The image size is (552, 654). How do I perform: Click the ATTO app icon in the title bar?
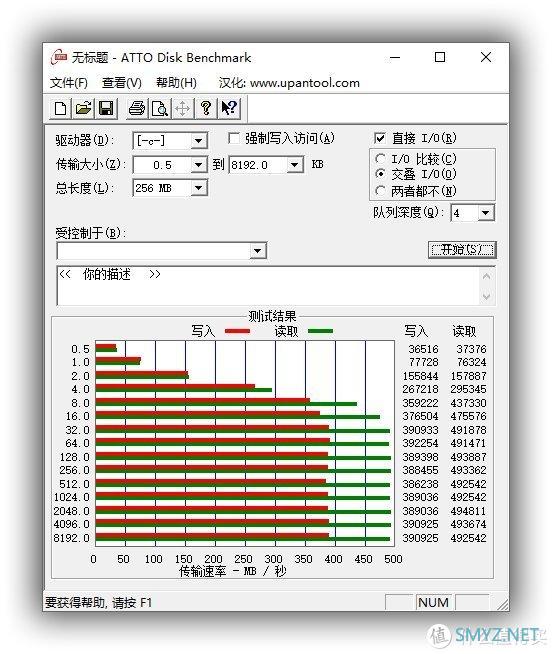pos(59,58)
